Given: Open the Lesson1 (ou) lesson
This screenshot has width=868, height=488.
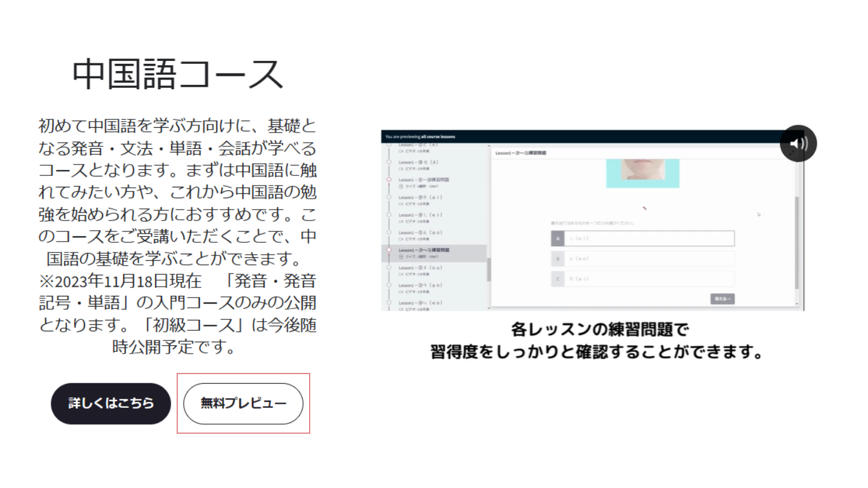Looking at the screenshot, I should tap(421, 268).
